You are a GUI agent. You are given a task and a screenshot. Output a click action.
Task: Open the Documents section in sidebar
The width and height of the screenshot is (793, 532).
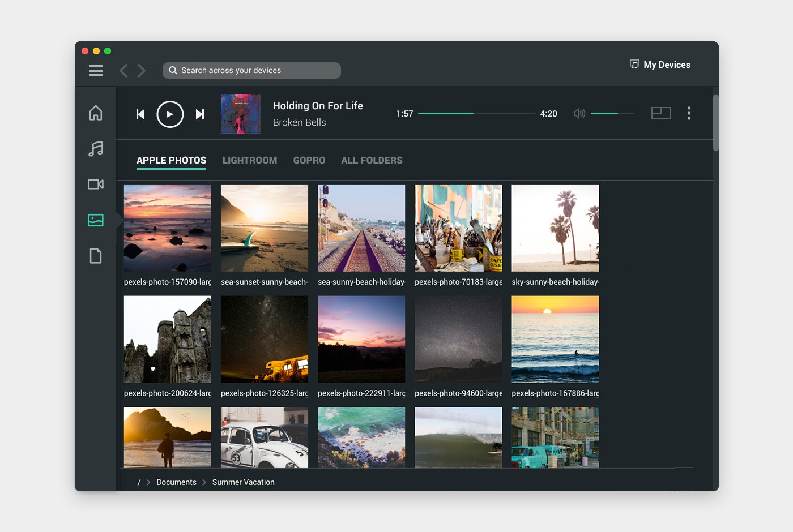[96, 256]
